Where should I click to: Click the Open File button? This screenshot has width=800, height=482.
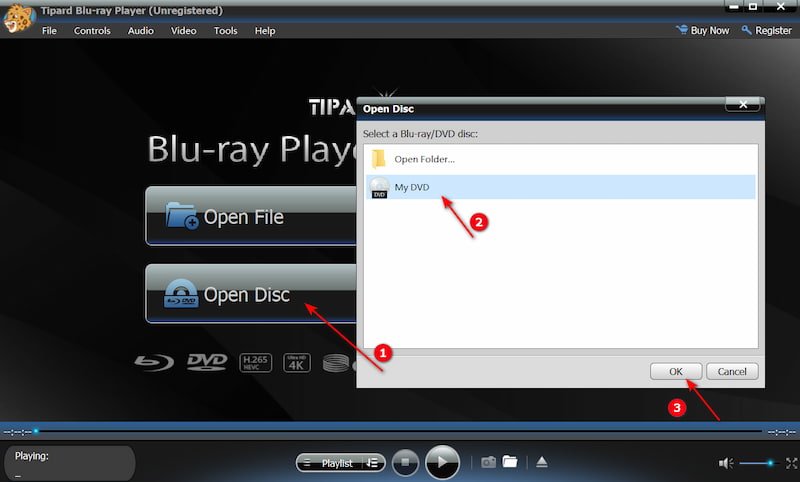pyautogui.click(x=251, y=216)
